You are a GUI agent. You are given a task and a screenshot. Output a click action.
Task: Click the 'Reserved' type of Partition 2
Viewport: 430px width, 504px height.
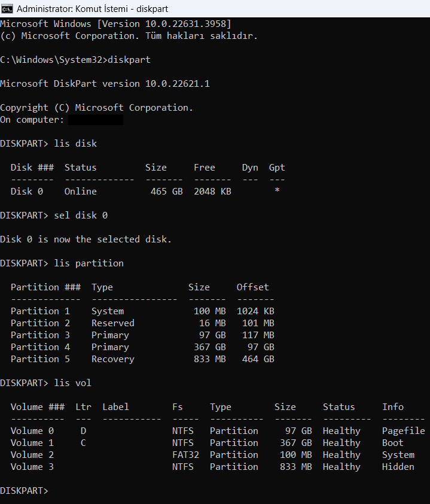(x=113, y=323)
